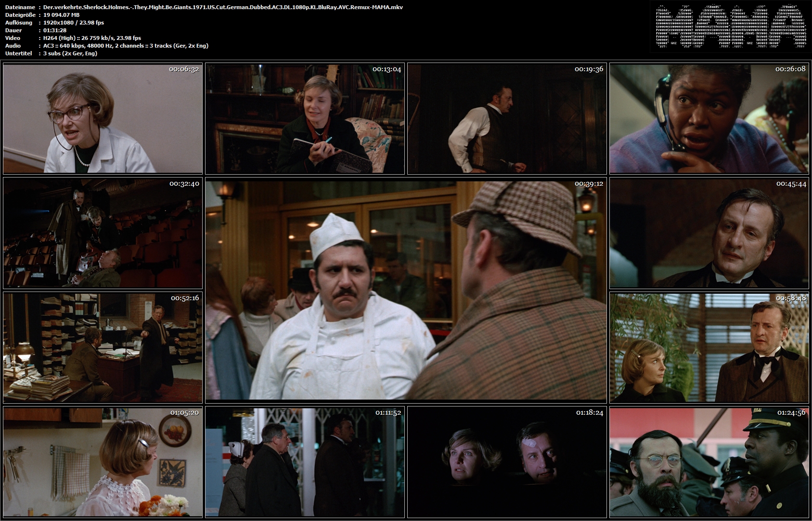Click the subtitle info 3 subs (2x Ger, Eng)

[x=70, y=53]
